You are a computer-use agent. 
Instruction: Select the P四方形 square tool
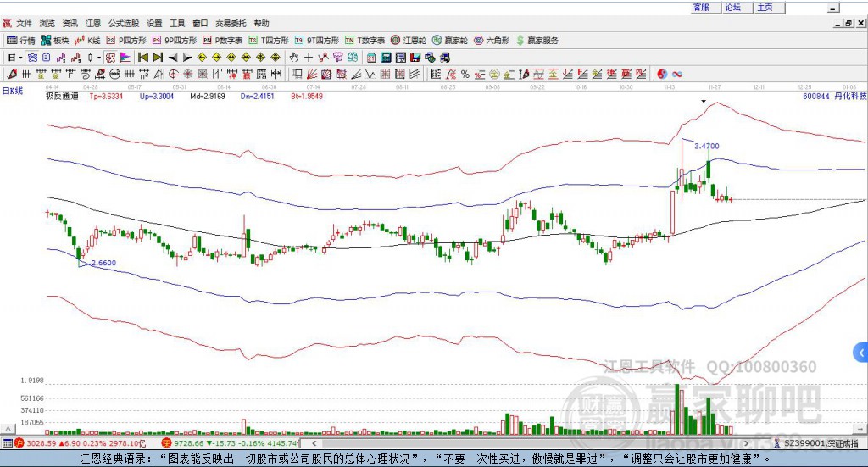127,40
